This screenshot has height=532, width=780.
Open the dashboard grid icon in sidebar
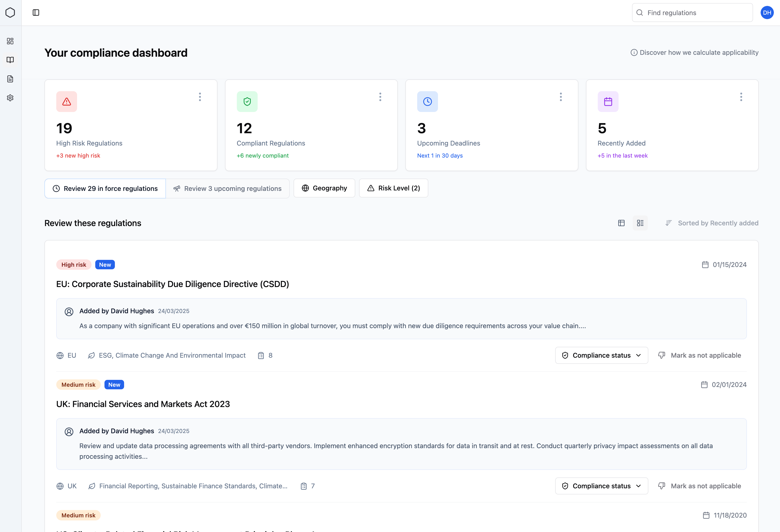10,41
